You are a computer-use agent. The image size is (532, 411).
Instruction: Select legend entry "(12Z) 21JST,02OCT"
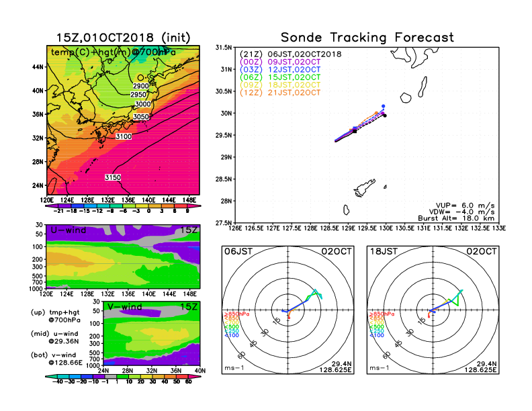coord(280,93)
